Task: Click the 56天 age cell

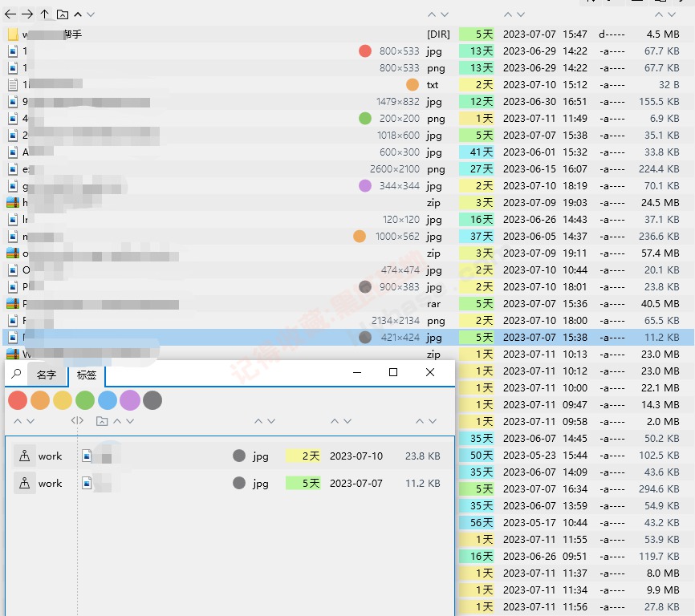Action: coord(477,523)
